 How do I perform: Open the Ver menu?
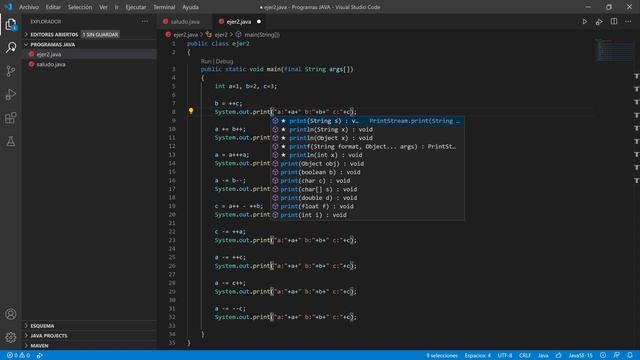click(104, 7)
